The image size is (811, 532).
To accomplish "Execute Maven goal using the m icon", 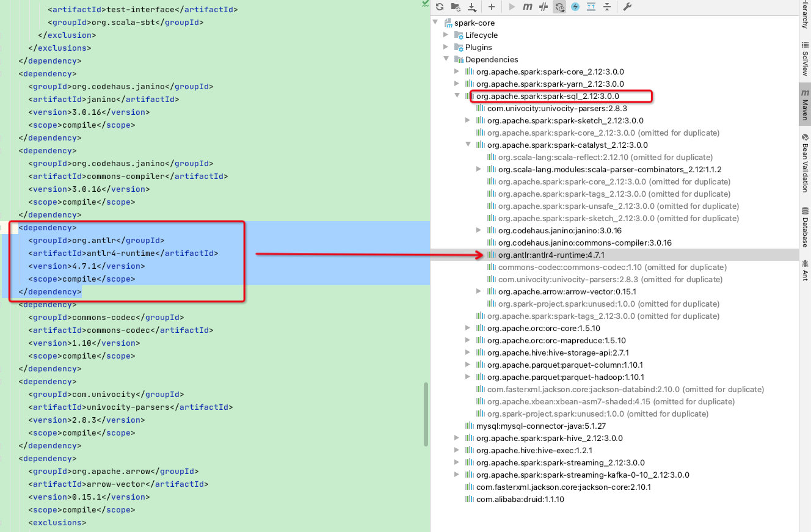I will point(528,7).
